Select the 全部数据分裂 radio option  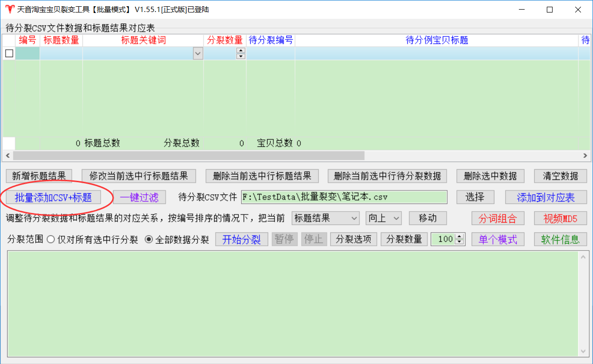click(x=149, y=239)
